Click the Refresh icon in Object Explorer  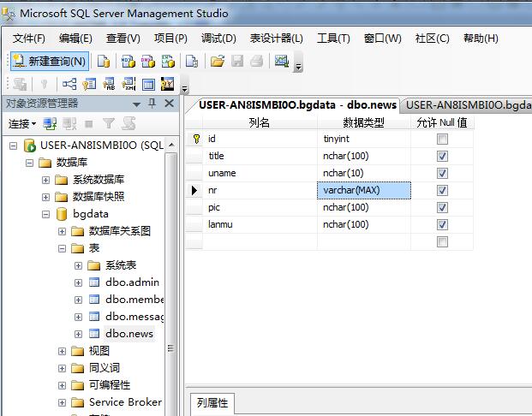[x=129, y=124]
